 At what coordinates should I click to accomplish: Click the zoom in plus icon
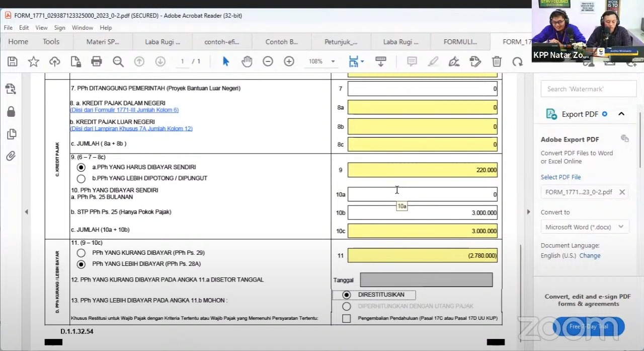tap(289, 61)
